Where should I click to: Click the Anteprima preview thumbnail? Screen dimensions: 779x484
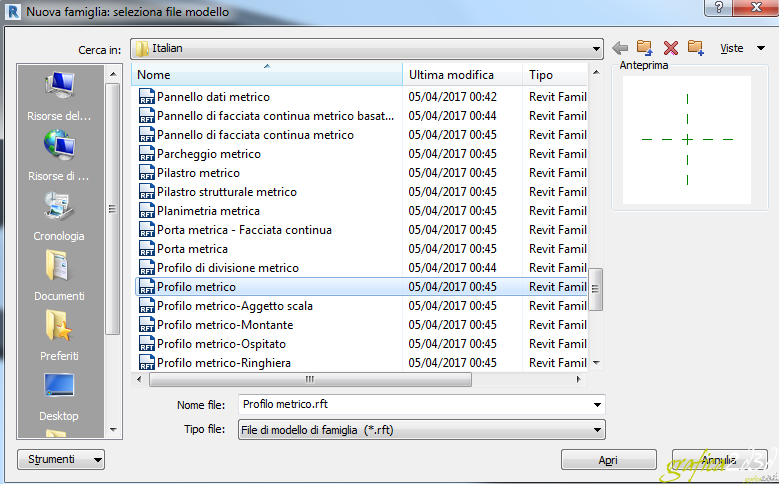click(687, 140)
